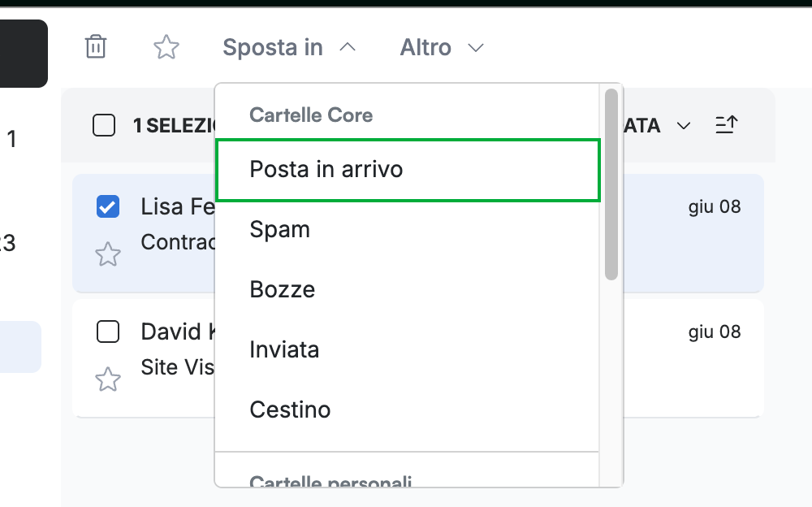
Task: Click the trash delete icon in toolbar
Action: click(96, 47)
